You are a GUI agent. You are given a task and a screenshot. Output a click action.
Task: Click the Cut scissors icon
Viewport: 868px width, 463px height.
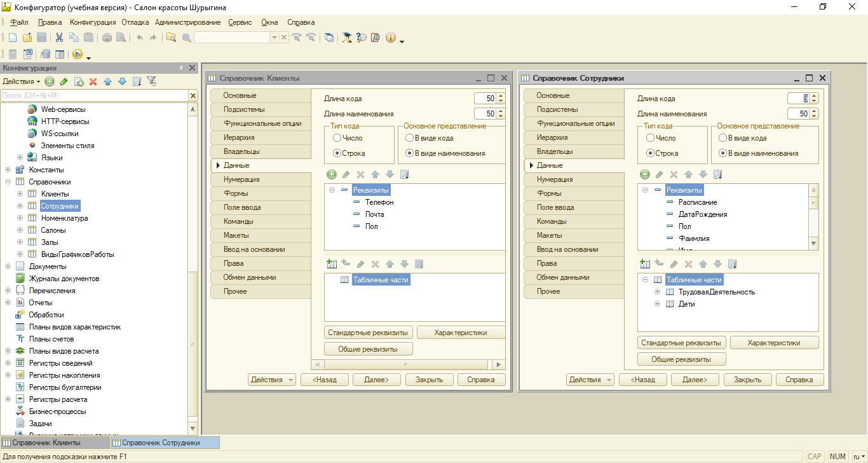59,38
